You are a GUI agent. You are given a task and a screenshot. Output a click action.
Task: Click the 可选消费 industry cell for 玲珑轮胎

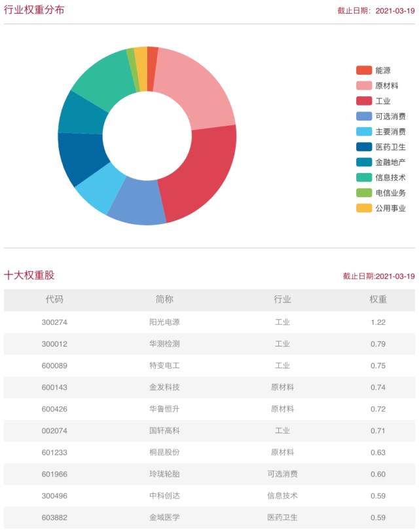click(x=282, y=474)
